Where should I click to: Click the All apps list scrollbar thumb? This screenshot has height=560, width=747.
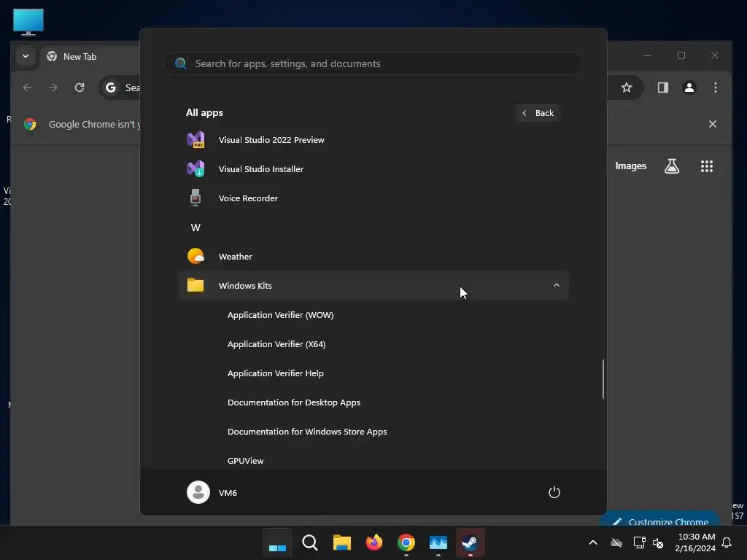[603, 378]
